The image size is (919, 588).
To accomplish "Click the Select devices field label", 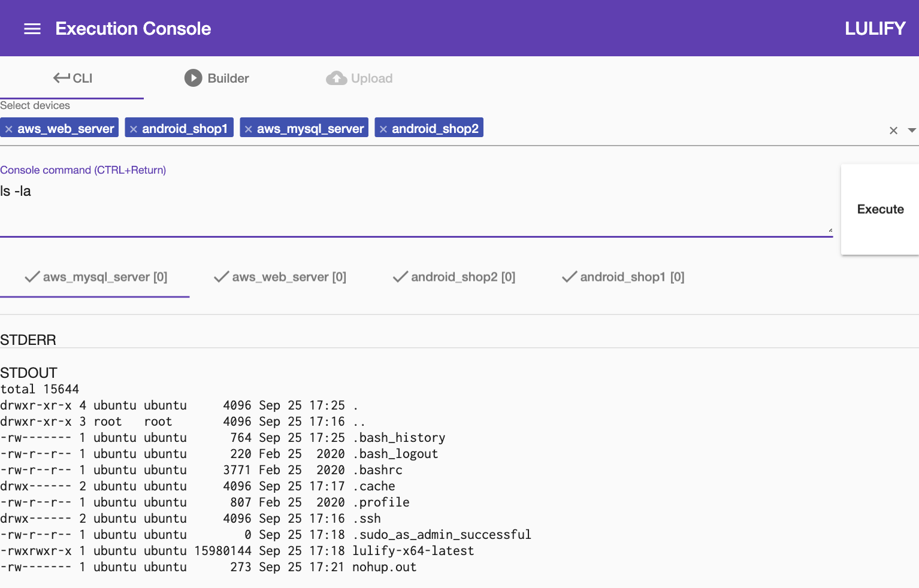I will click(35, 105).
